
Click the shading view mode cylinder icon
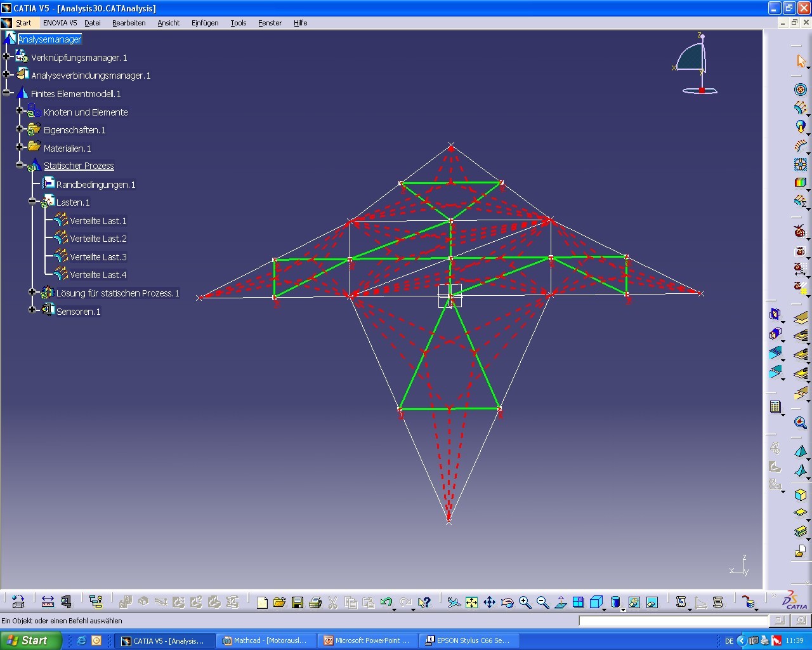pyautogui.click(x=615, y=602)
